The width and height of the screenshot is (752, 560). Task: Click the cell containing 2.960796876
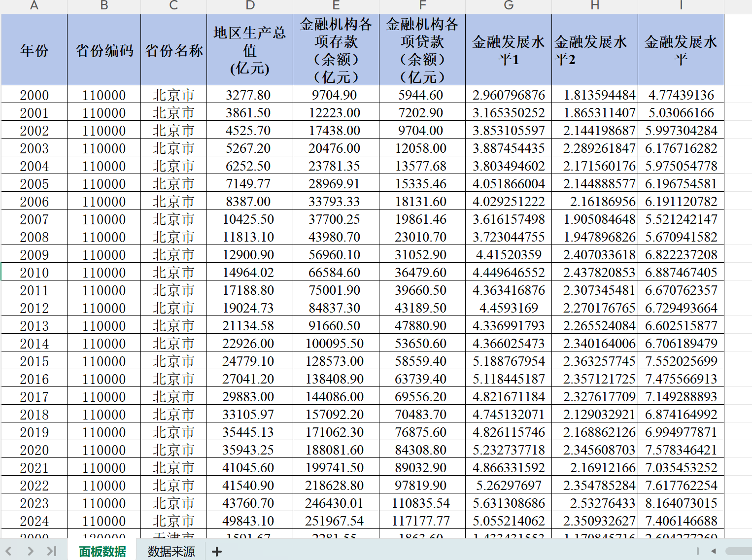(509, 95)
